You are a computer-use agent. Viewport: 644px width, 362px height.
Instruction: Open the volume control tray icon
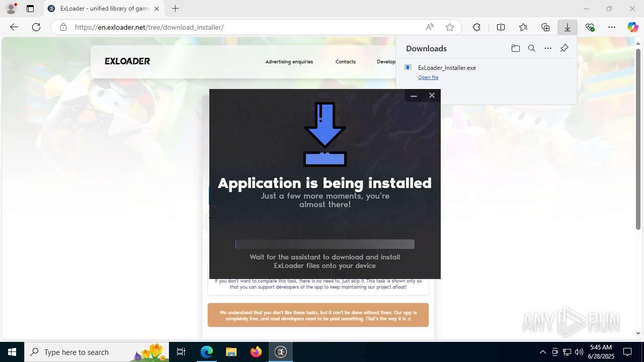(579, 352)
